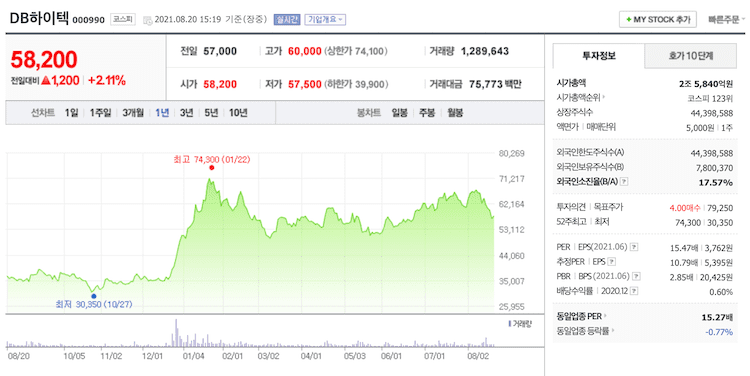Open help icon beside 배당수익률 2020.12

(634, 291)
